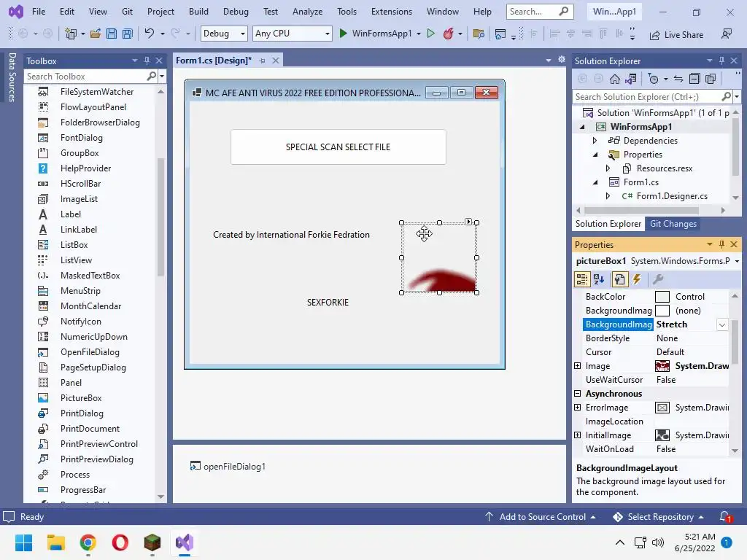Save the current file with the Save icon
The height and width of the screenshot is (560, 747).
tap(112, 34)
